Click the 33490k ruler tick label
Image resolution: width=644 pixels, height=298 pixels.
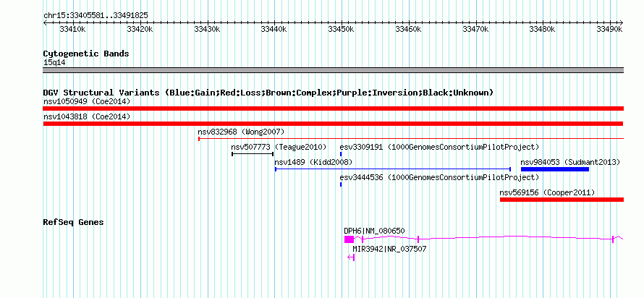(610, 29)
